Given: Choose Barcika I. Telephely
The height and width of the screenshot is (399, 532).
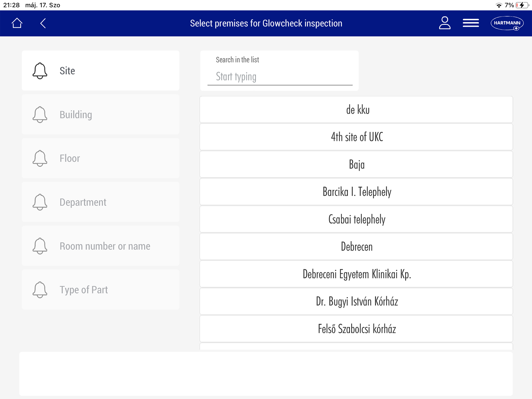Looking at the screenshot, I should coord(356,192).
